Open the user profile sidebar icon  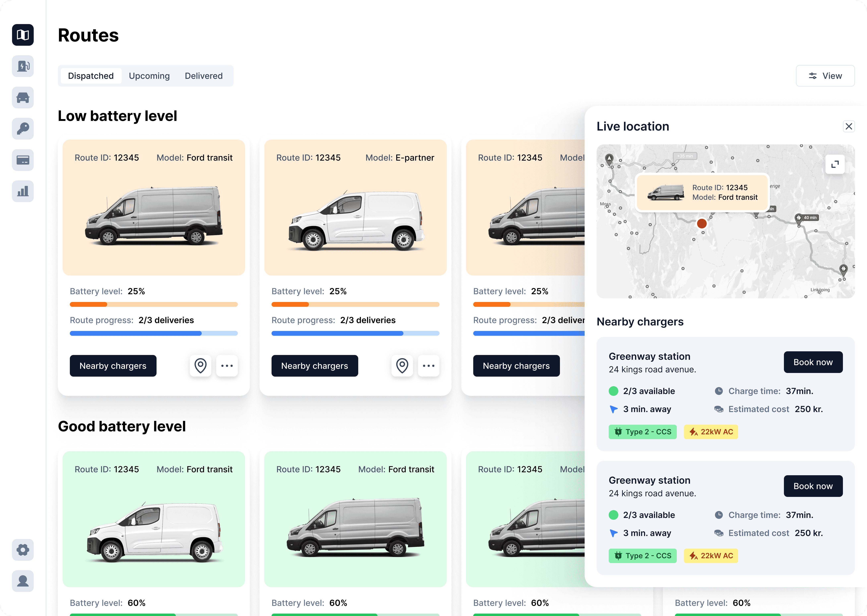tap(23, 581)
